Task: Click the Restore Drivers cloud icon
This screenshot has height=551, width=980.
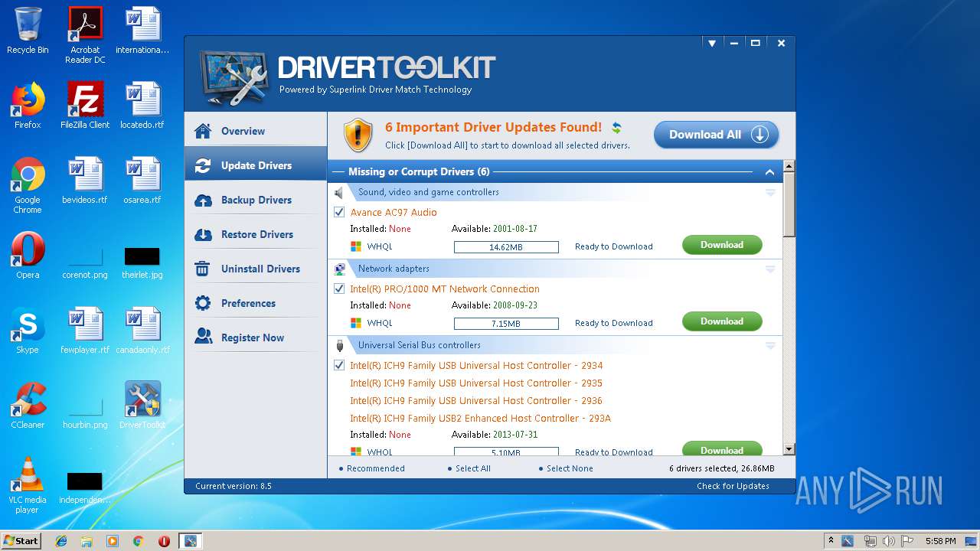Action: 203,234
